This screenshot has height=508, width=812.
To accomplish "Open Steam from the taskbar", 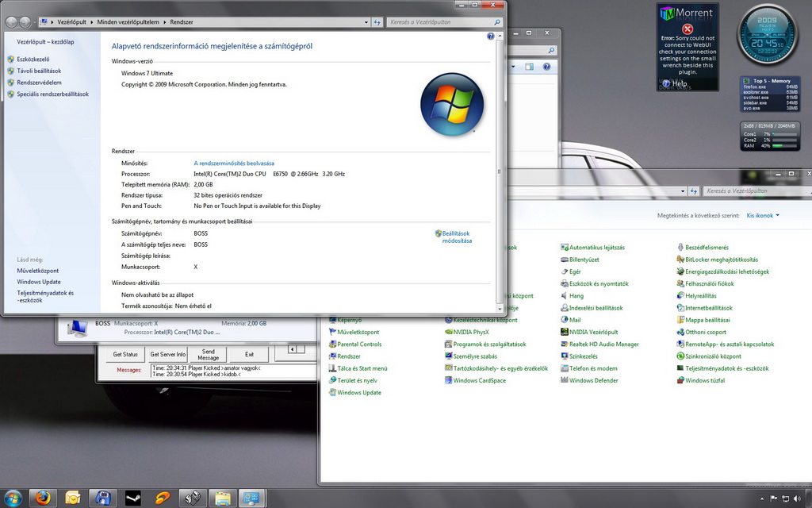I will point(132,498).
